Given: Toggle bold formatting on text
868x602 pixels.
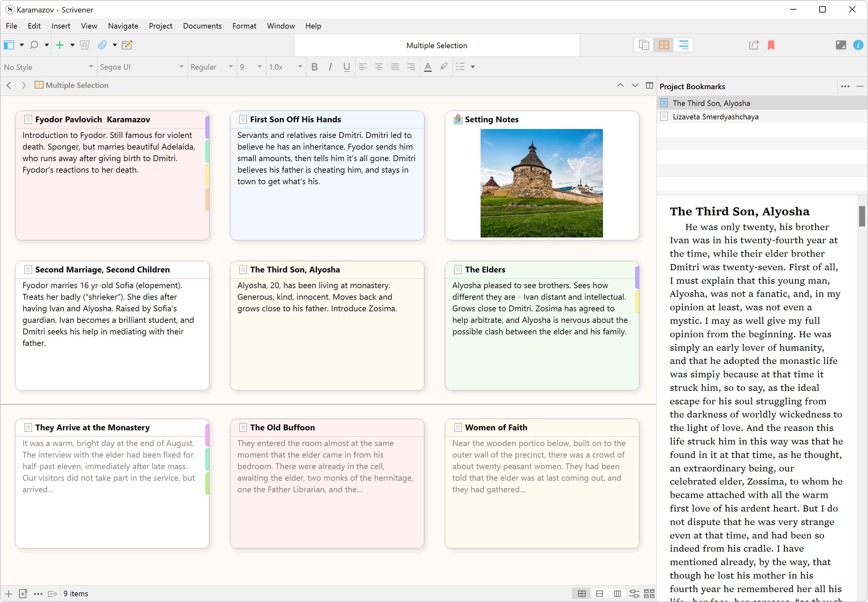Looking at the screenshot, I should click(313, 66).
